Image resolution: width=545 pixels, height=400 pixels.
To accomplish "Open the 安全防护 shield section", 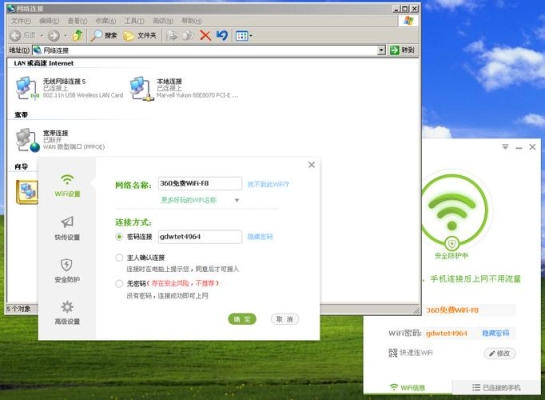I will 67,270.
